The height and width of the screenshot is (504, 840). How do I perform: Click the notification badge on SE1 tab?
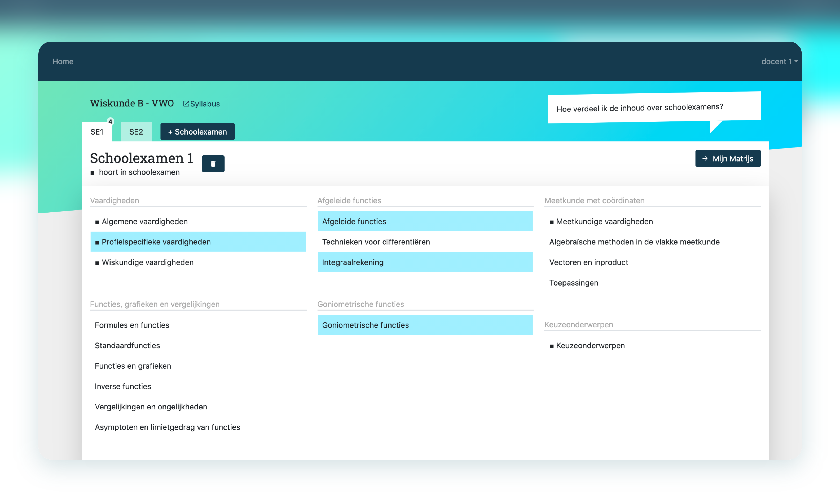click(x=110, y=122)
